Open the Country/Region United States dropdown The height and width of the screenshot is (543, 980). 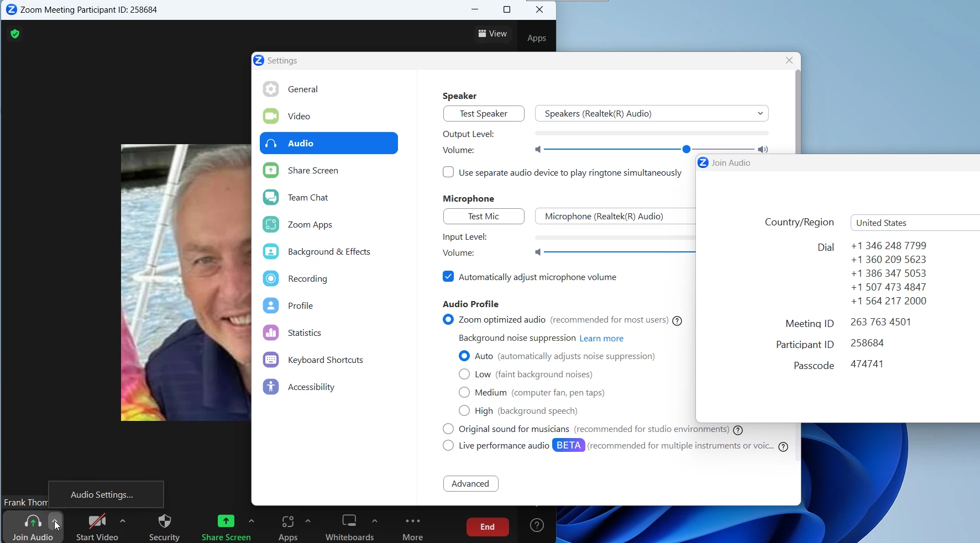pos(915,223)
